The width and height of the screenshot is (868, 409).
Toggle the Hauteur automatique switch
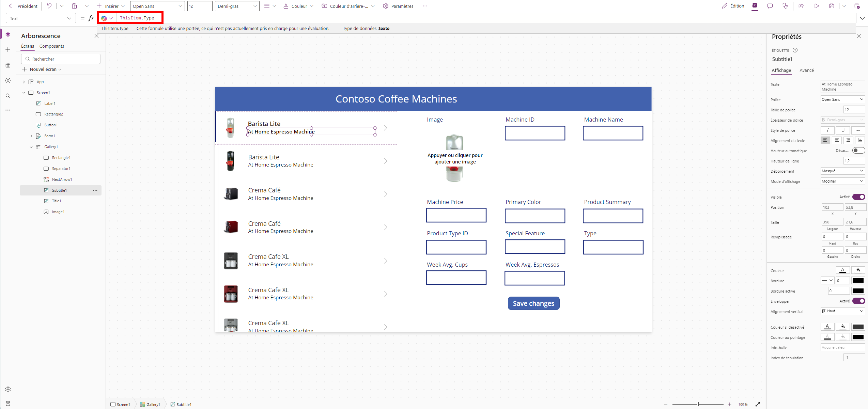[858, 151]
